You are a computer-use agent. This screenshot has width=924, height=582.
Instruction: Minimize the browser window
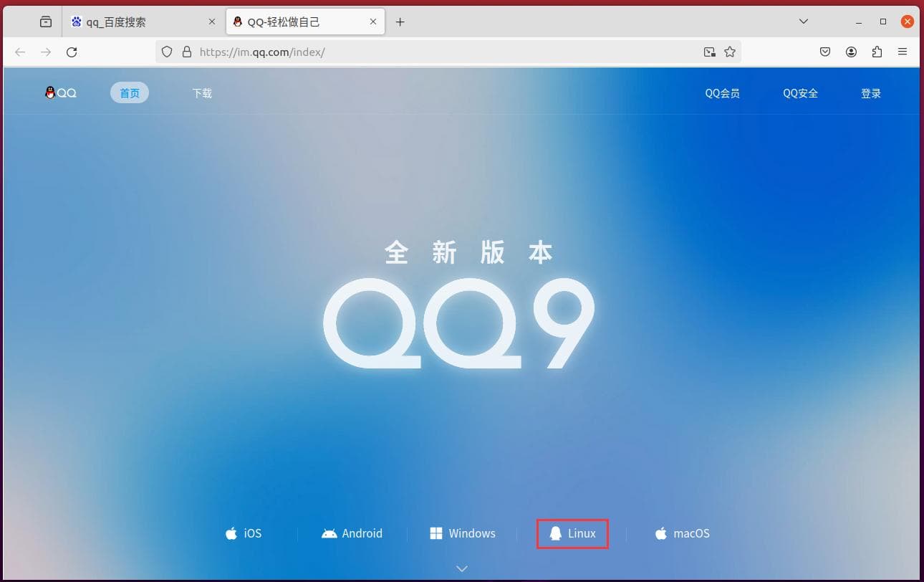[x=859, y=22]
